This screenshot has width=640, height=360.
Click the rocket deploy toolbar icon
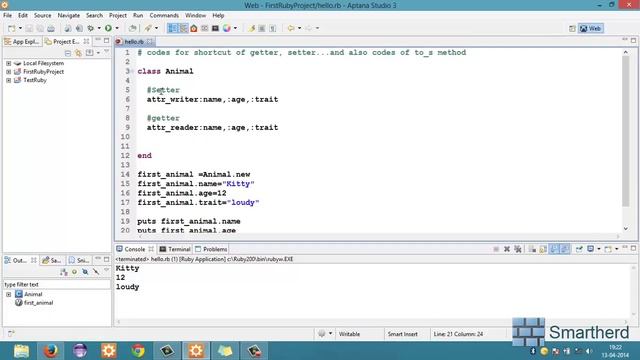pos(148,28)
